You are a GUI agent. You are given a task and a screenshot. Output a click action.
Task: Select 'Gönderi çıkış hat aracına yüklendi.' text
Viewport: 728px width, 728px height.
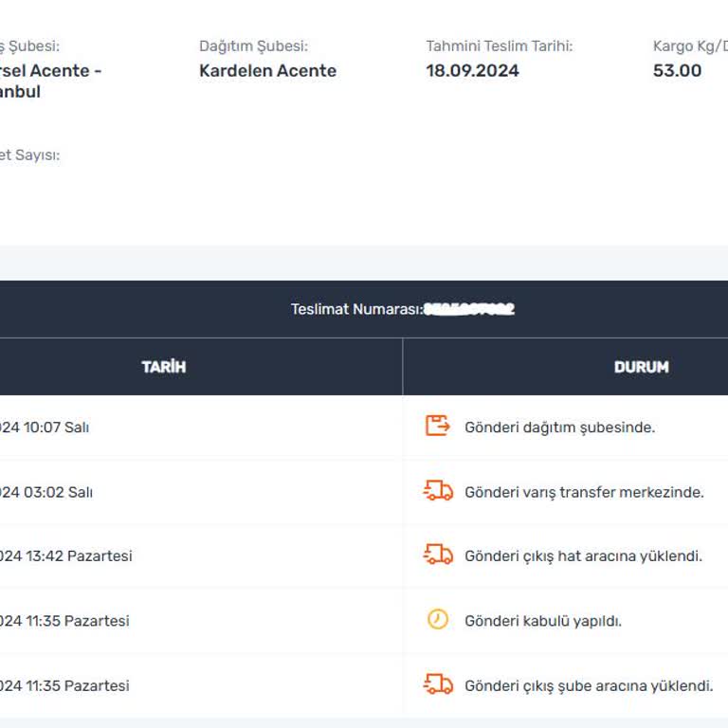coord(584,556)
